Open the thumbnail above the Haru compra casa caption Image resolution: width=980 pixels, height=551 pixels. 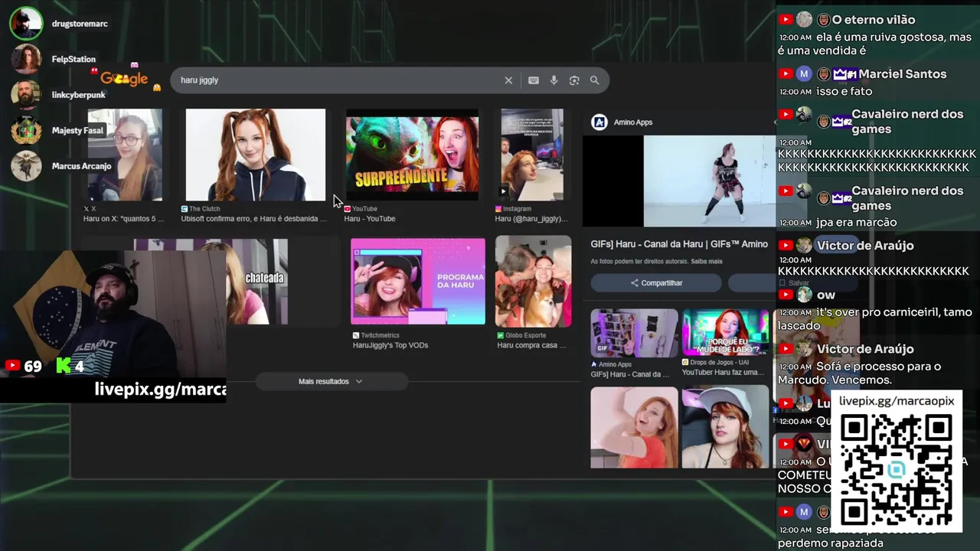click(533, 282)
